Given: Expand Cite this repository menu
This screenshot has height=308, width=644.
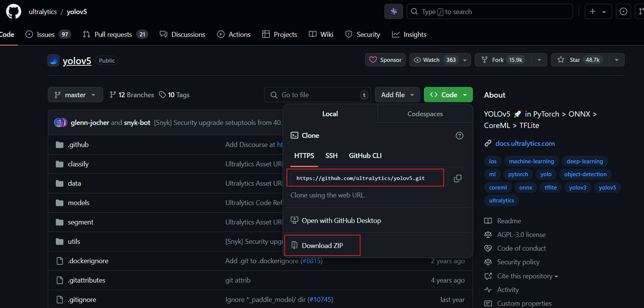Looking at the screenshot, I should 527,276.
